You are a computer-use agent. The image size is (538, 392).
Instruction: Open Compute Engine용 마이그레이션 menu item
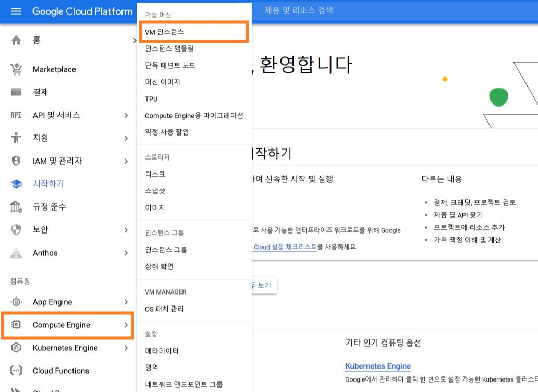coord(194,116)
